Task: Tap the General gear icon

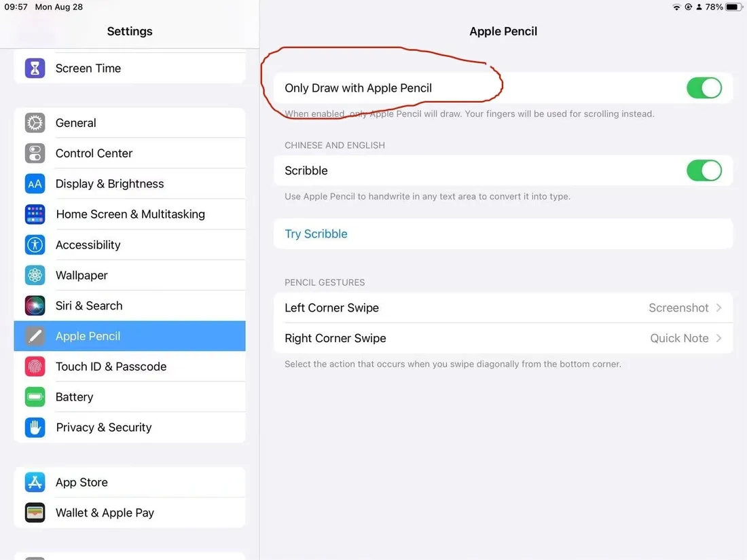Action: coord(35,123)
